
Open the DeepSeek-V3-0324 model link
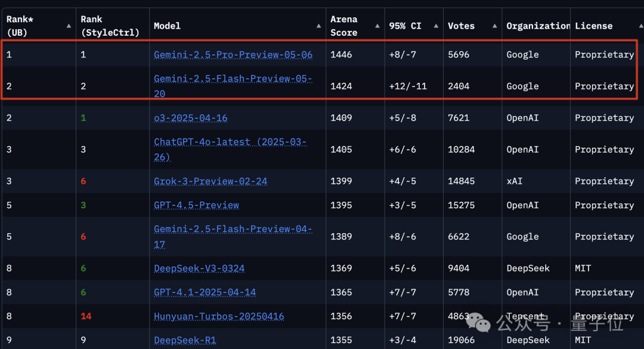199,268
